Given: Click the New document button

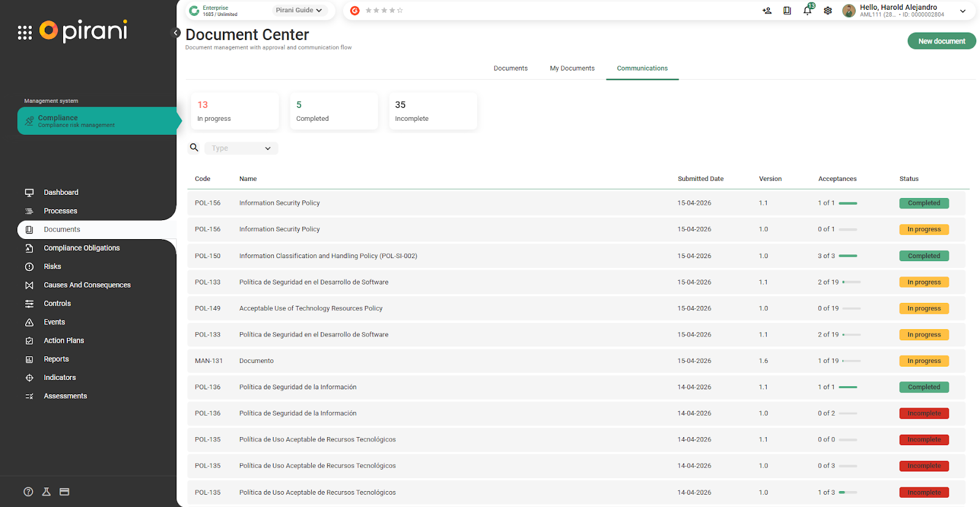Looking at the screenshot, I should [x=941, y=41].
